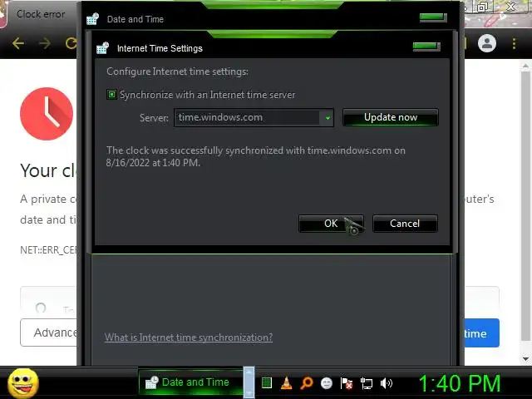
Task: Click the green square tray icon
Action: (x=267, y=383)
